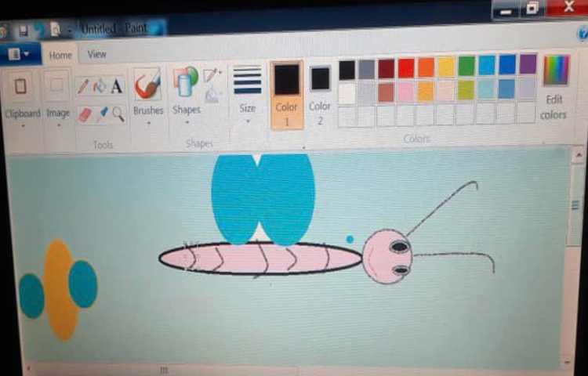Expand the Brushes dropdown arrow
The image size is (588, 376).
[148, 123]
